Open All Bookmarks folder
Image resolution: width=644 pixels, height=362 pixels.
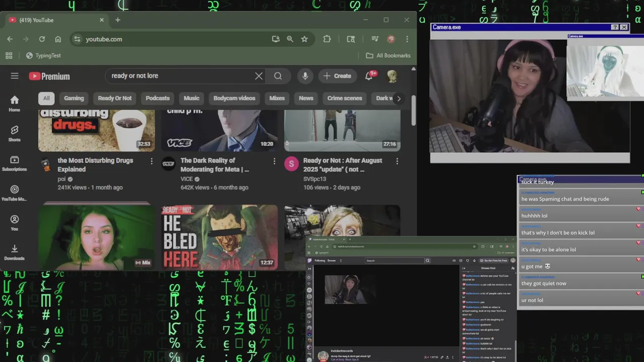point(388,55)
